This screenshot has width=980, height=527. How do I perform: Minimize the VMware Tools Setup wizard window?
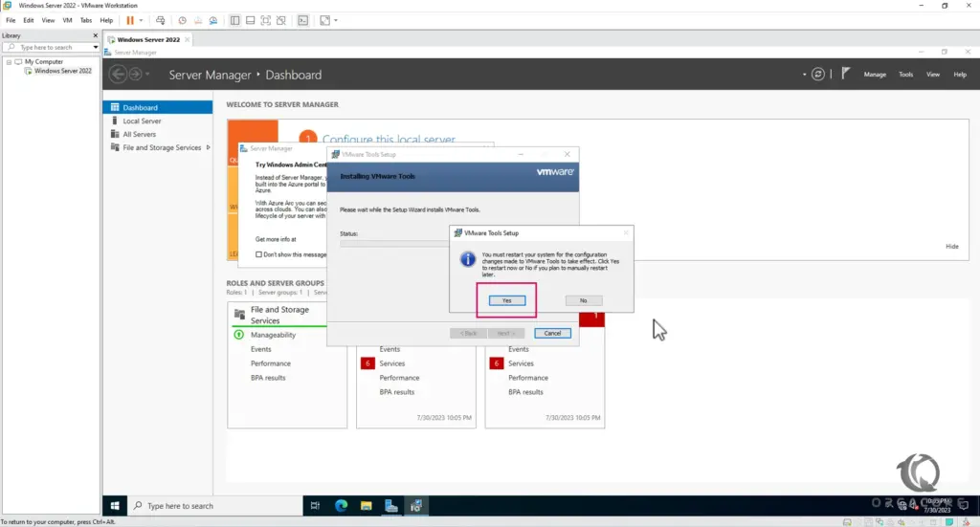521,154
